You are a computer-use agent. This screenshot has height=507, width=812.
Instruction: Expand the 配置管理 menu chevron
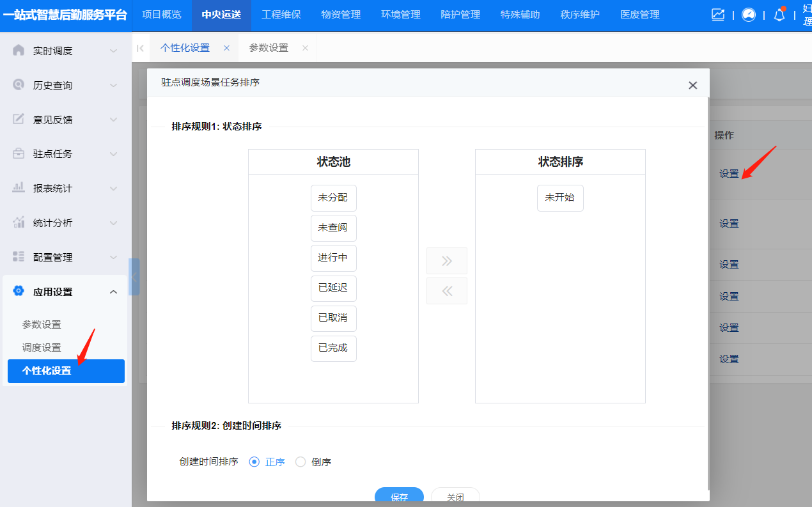pyautogui.click(x=113, y=258)
